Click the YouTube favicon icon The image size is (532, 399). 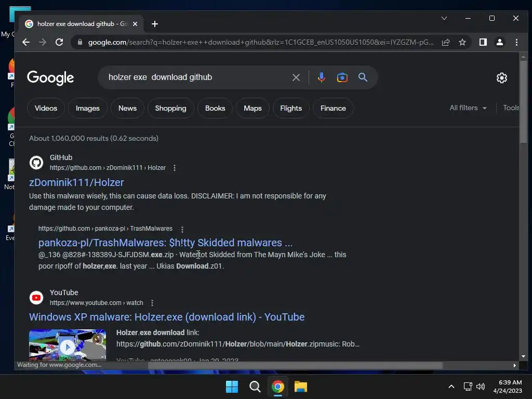tap(36, 298)
